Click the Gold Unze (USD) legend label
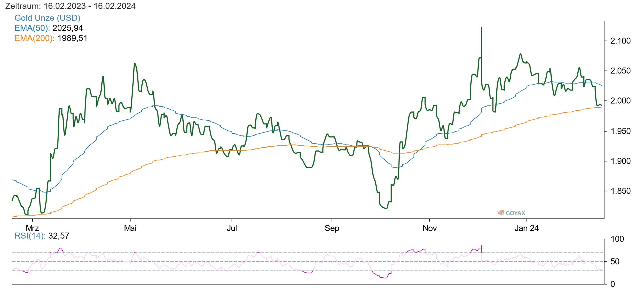Viewport: 644px width, 302px height. pos(47,18)
